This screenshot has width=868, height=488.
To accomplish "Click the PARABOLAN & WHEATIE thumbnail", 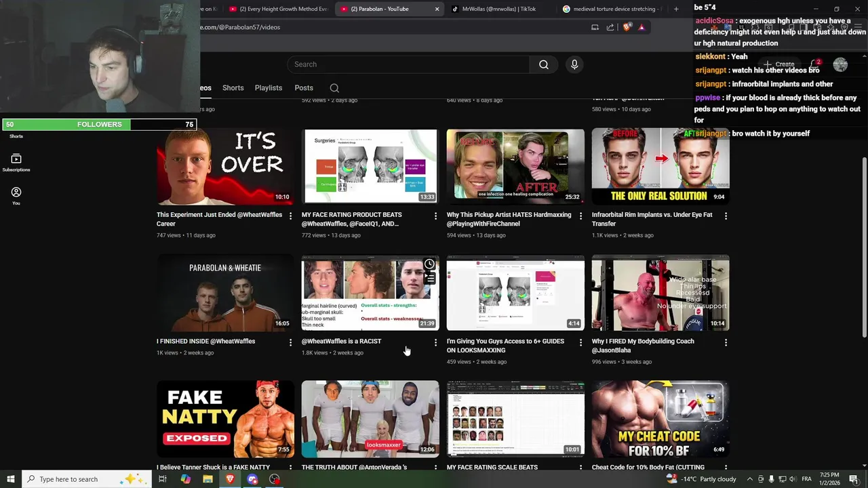I will click(x=225, y=293).
